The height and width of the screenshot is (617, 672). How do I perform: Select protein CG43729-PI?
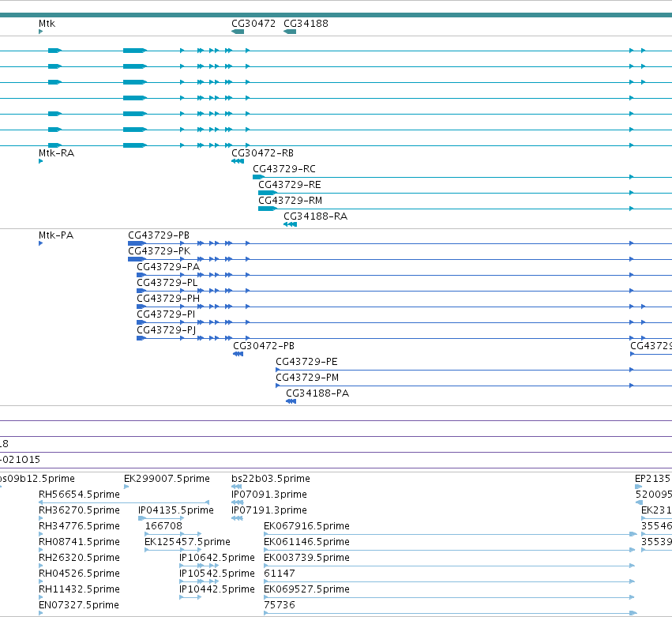[166, 314]
